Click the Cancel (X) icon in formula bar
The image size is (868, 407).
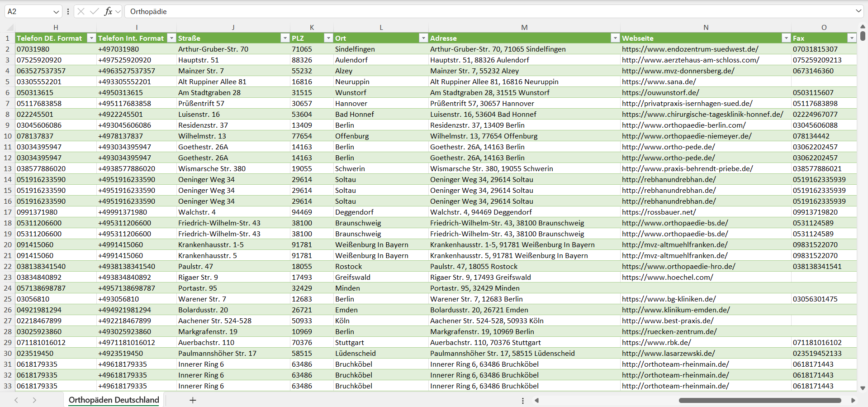coord(81,11)
